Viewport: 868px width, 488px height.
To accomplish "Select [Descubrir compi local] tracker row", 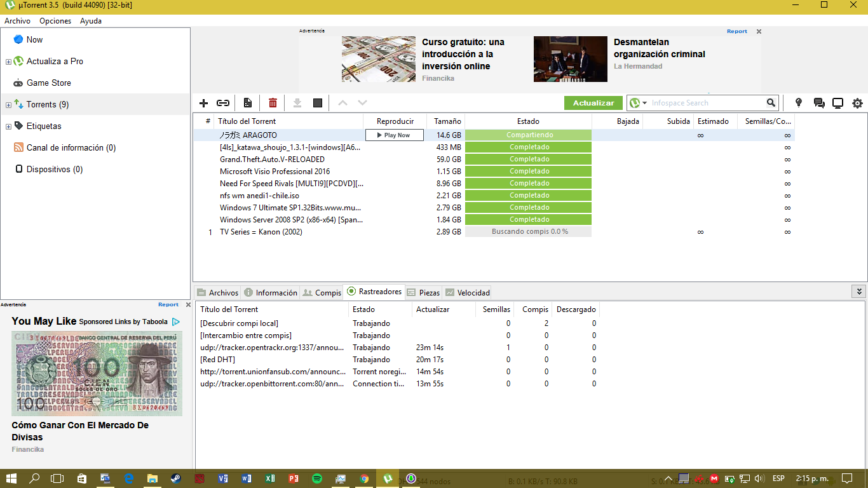I will tap(398, 323).
